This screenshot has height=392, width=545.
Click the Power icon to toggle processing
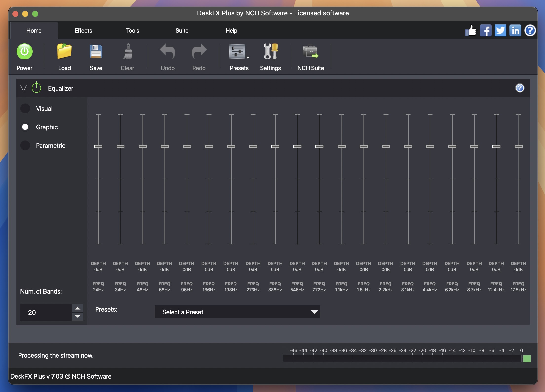tap(24, 51)
